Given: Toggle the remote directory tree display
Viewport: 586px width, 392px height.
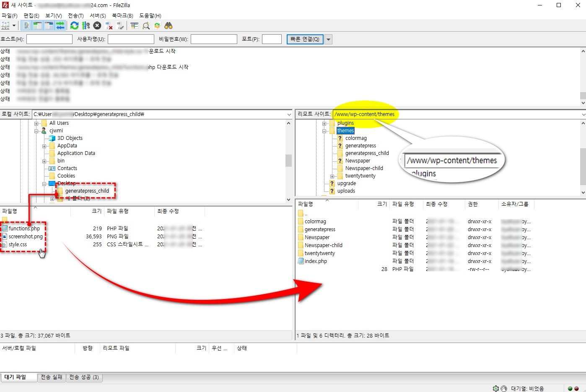Looking at the screenshot, I should (49, 26).
